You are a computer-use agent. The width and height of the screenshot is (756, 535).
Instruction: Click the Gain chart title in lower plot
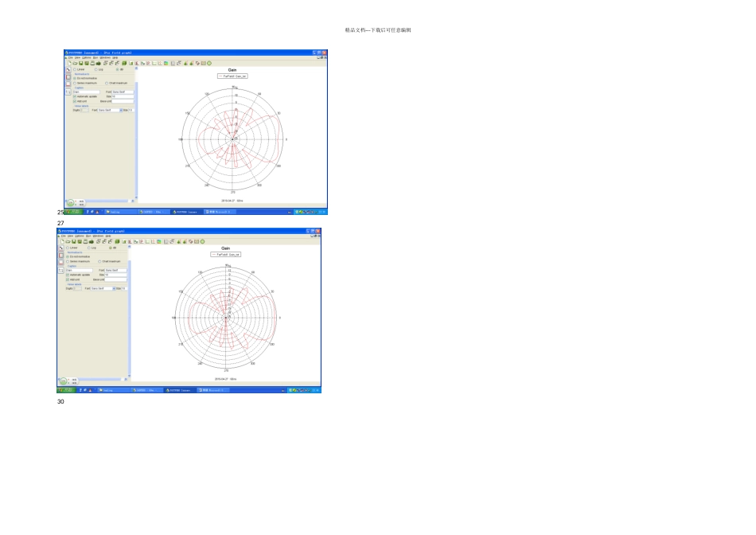pos(225,248)
